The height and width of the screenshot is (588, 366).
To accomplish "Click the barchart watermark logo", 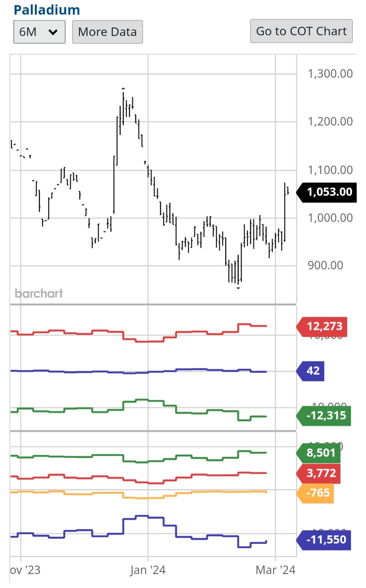I will click(x=39, y=293).
